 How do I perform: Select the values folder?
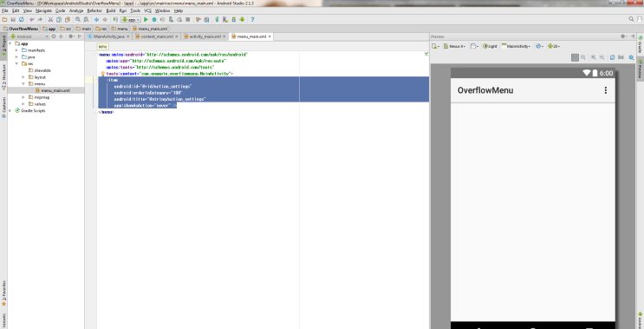[40, 104]
